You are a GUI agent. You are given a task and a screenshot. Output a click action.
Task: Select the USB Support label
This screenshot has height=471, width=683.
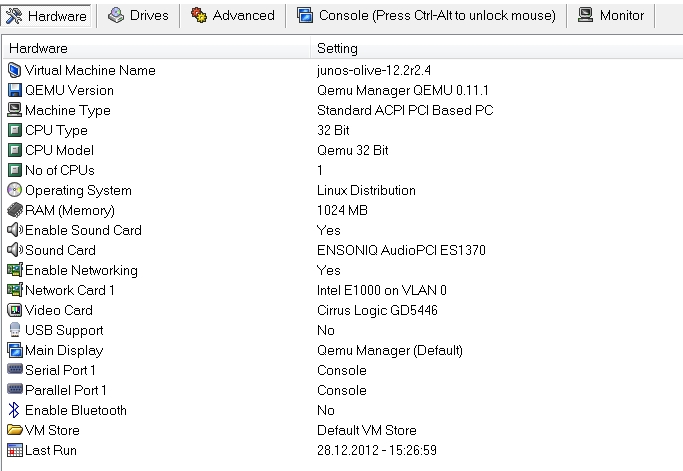click(x=64, y=331)
